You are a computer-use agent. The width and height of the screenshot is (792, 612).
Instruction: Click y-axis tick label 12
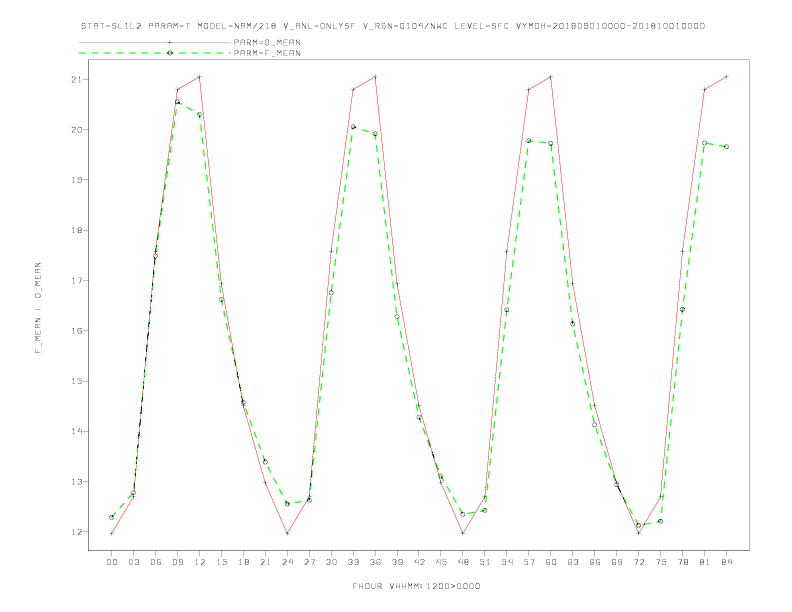tap(77, 532)
